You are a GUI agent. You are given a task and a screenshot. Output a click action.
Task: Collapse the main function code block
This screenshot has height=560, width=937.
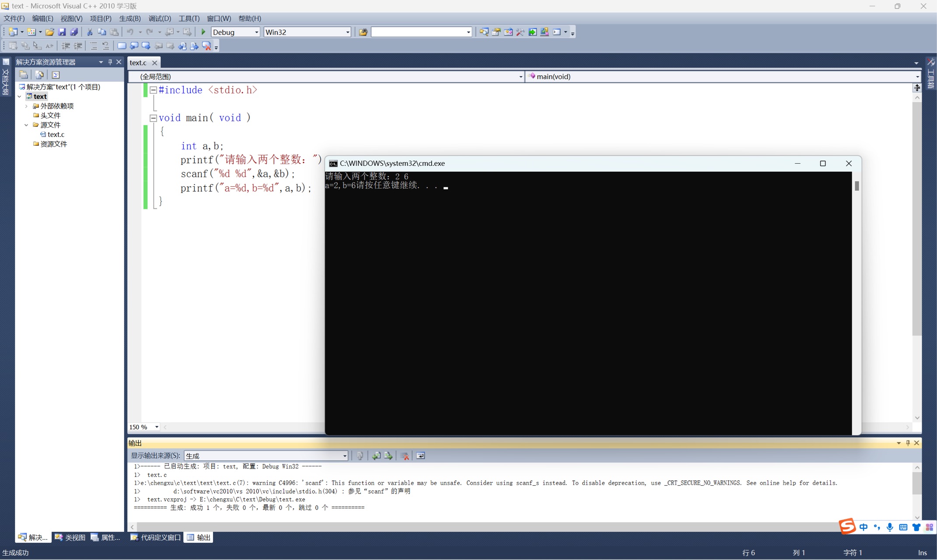[153, 118]
